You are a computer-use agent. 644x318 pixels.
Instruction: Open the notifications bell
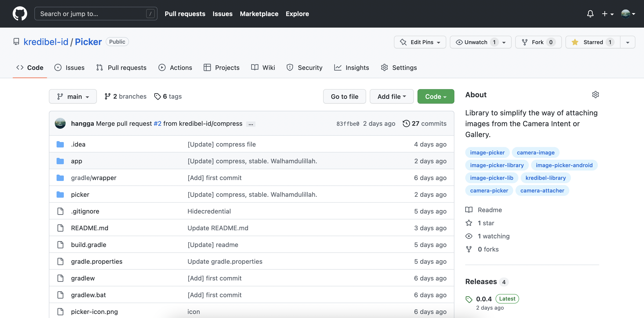[590, 14]
